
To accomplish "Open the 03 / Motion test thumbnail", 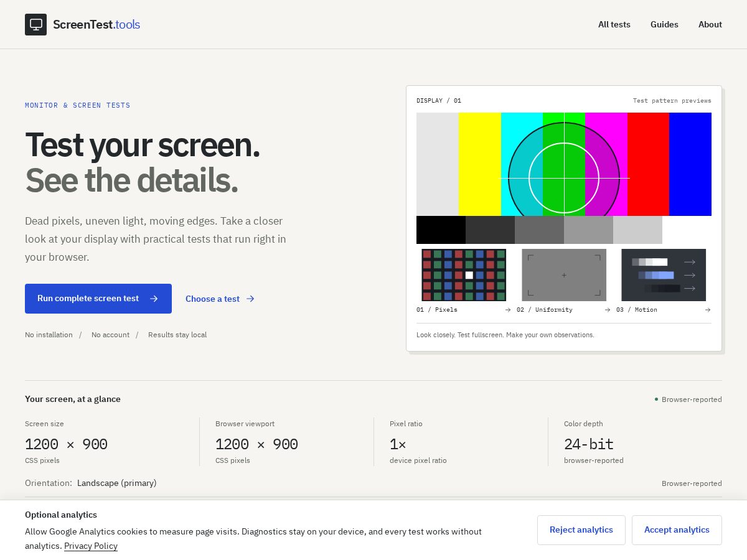I will point(664,275).
